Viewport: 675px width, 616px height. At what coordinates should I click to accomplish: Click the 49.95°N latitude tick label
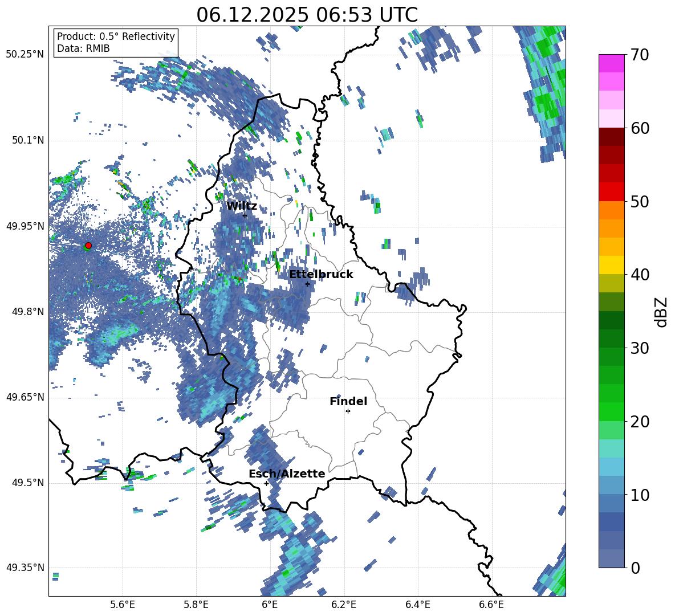(x=25, y=226)
